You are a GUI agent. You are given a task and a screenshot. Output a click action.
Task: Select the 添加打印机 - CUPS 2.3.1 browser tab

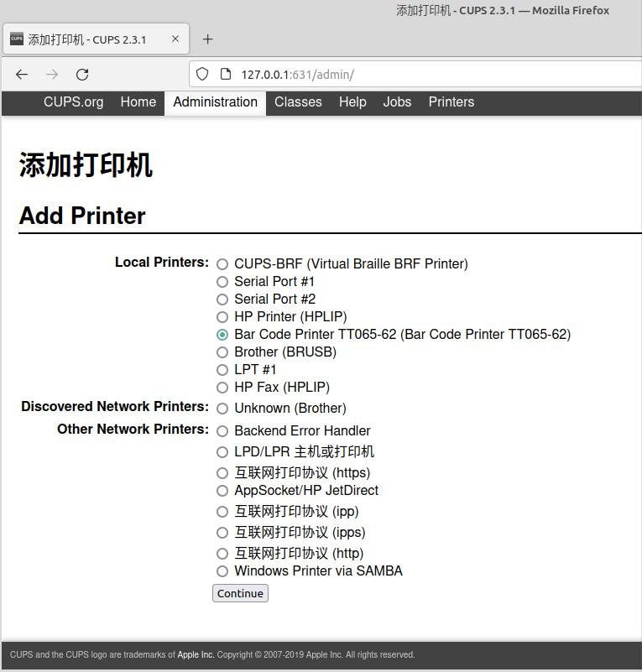tap(96, 39)
